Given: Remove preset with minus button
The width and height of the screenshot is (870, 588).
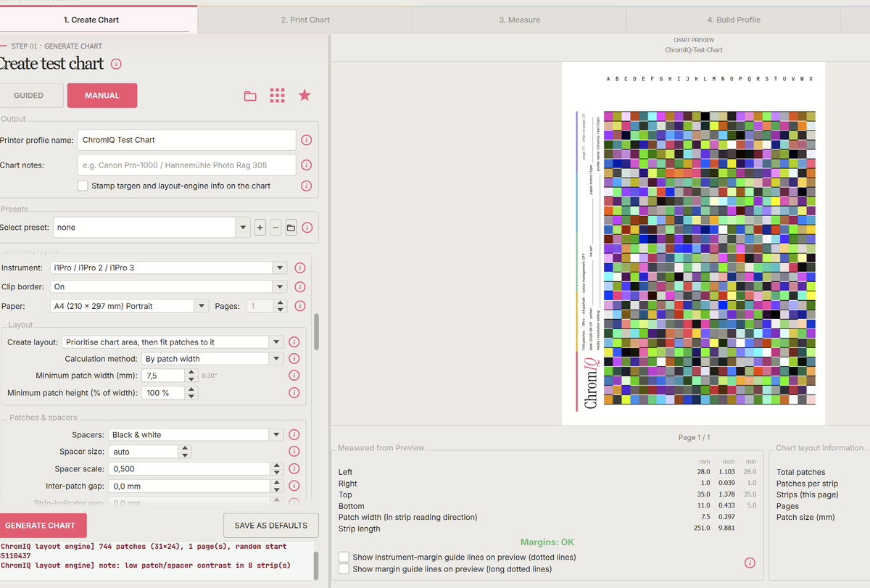Looking at the screenshot, I should point(275,228).
